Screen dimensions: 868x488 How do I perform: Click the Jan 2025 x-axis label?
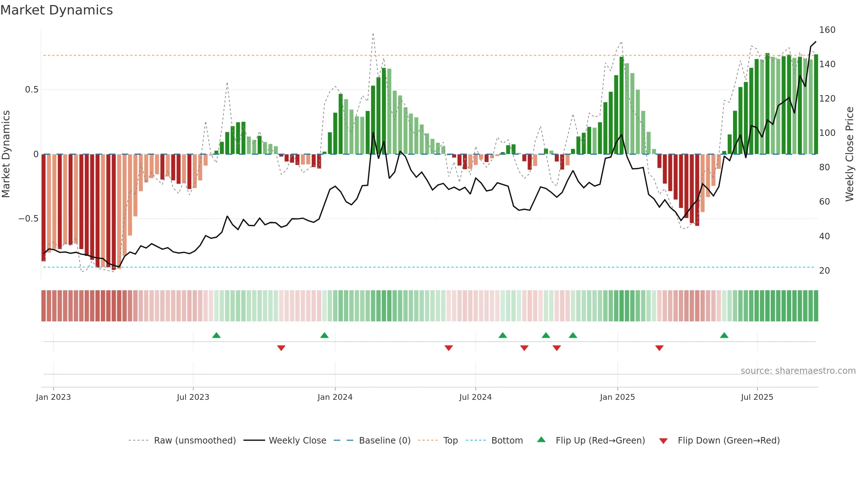coord(618,397)
